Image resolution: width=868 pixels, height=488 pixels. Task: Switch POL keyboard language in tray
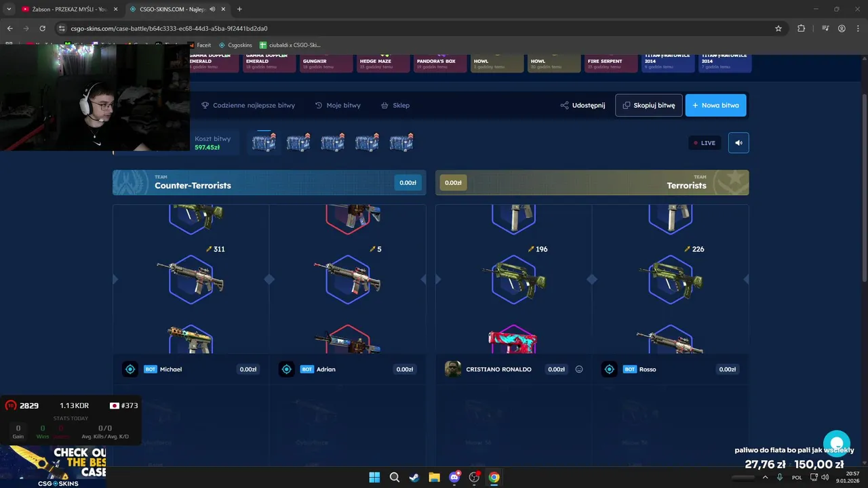click(x=797, y=477)
